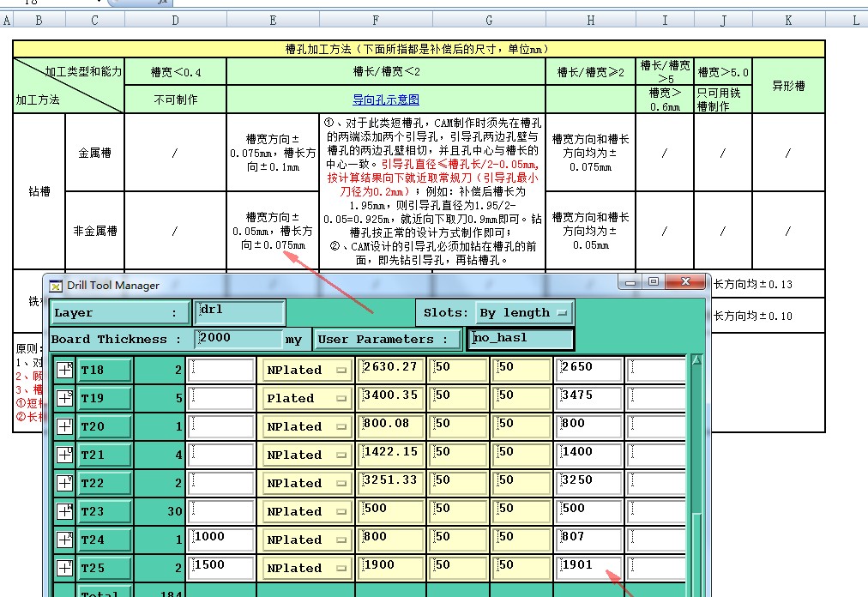Click the plus icon for tool T21
The image size is (868, 597).
[x=65, y=455]
